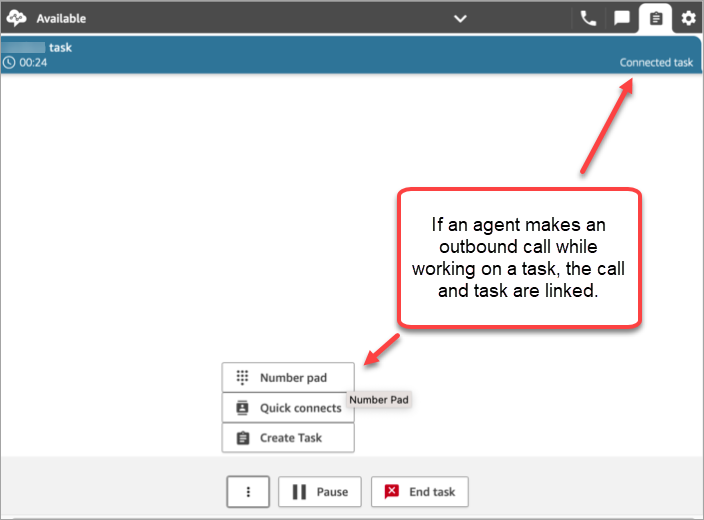Click the Amazon Connect cloud logo

click(x=17, y=18)
